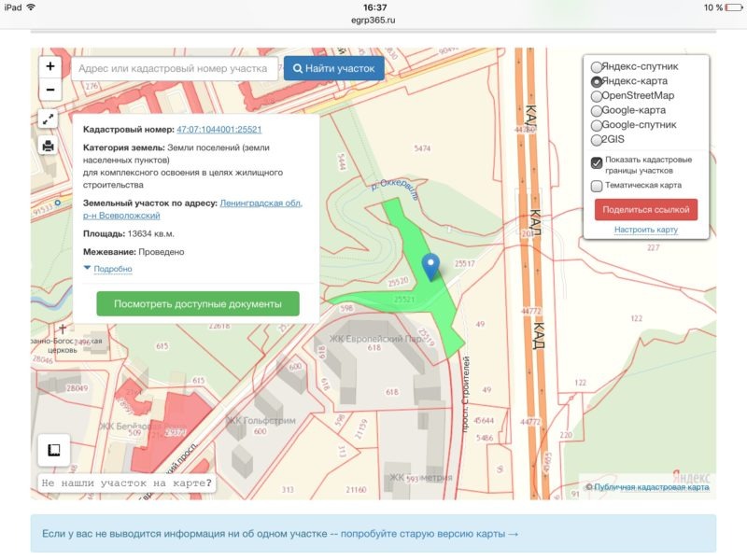
Task: Click the measure tool icon at bottom left
Action: click(54, 450)
